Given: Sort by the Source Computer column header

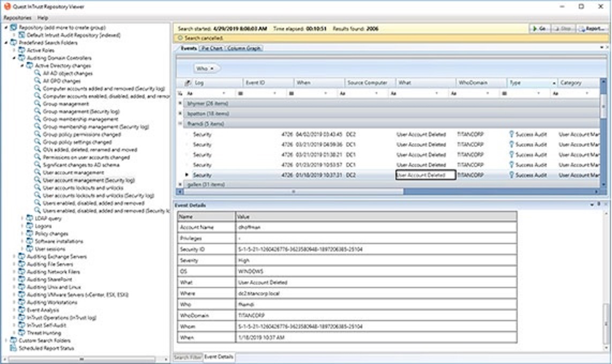Looking at the screenshot, I should (370, 82).
